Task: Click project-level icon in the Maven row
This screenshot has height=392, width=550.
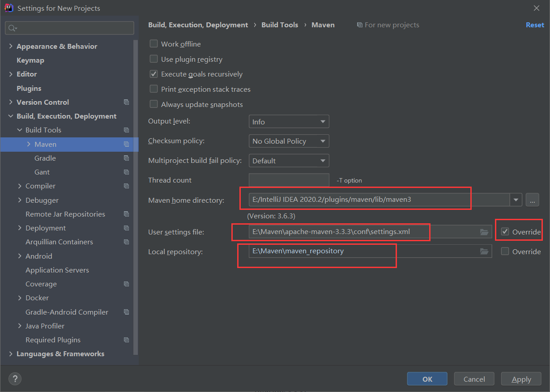Action: [x=126, y=144]
